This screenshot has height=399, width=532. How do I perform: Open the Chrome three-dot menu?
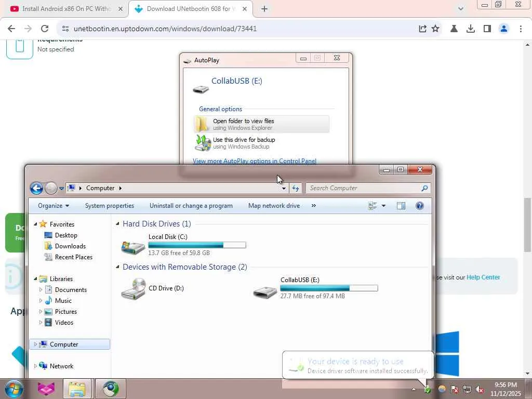click(521, 29)
